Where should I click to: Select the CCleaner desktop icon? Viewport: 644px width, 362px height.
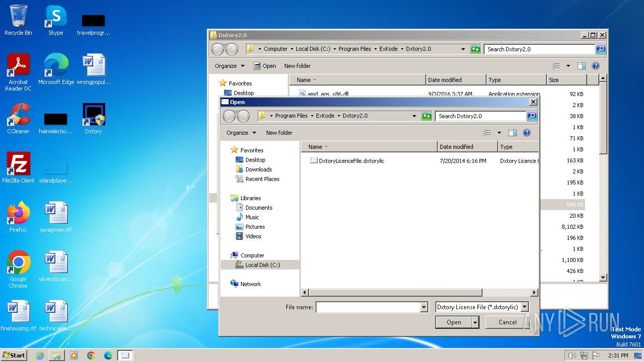click(19, 119)
